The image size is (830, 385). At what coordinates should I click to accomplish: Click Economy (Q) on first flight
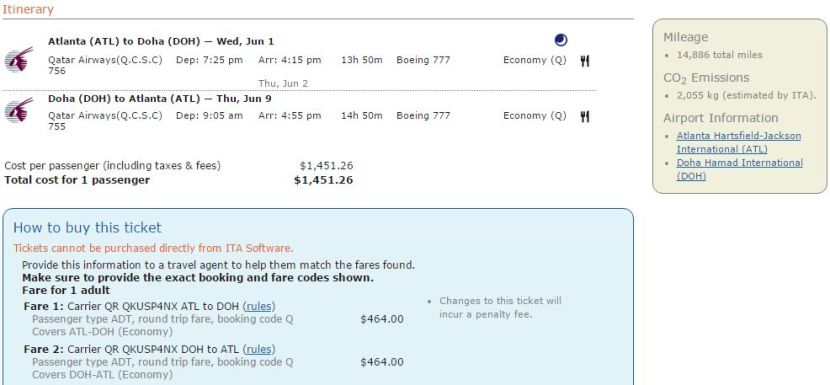535,60
